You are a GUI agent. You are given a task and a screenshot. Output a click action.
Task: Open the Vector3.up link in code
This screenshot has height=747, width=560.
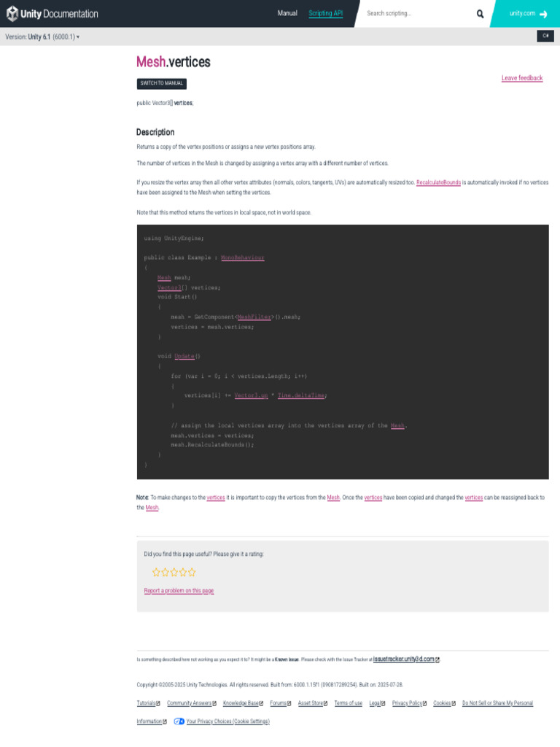[251, 396]
